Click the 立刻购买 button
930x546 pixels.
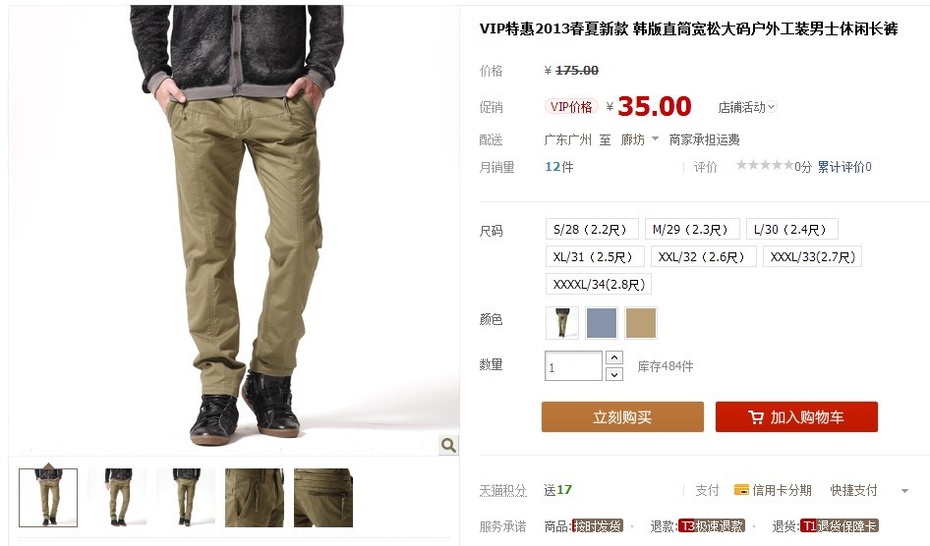[622, 417]
